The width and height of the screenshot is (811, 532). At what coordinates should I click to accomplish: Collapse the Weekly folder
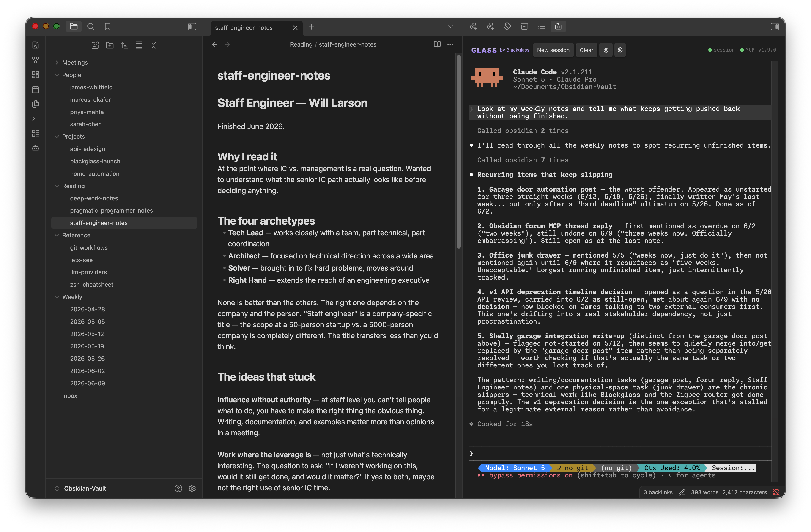(x=72, y=297)
